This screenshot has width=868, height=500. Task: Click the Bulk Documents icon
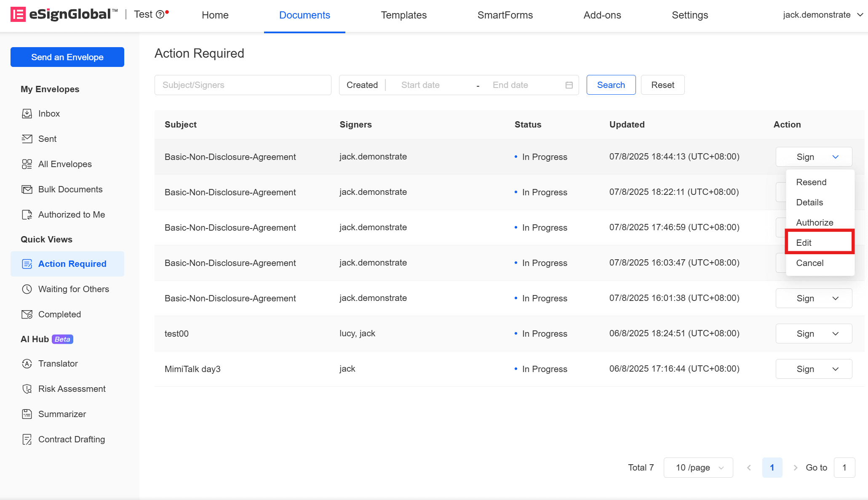point(27,189)
